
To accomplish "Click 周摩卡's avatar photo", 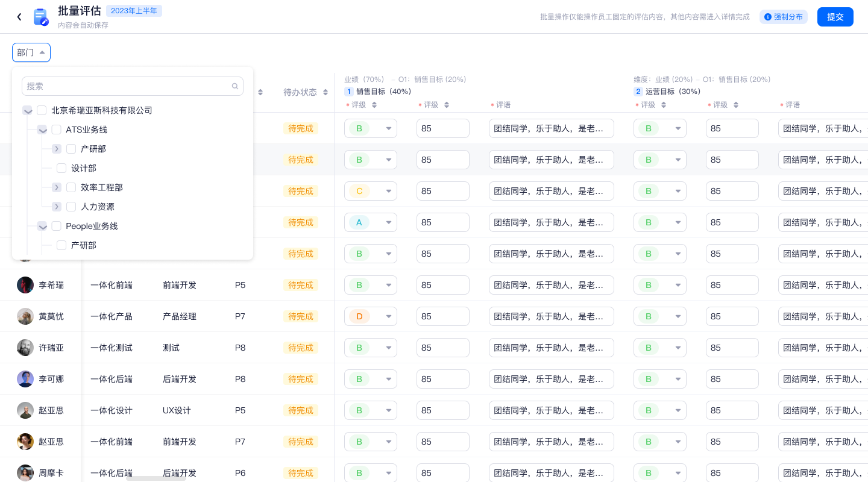I will (25, 473).
